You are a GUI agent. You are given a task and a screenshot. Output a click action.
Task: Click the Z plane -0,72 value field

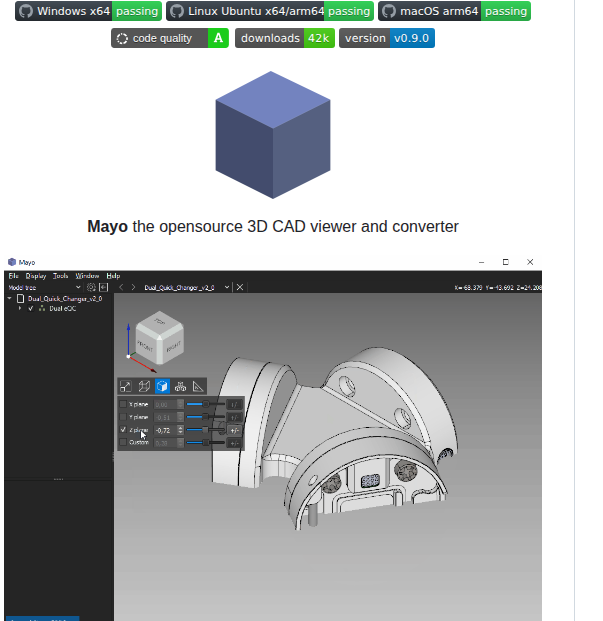click(x=166, y=430)
